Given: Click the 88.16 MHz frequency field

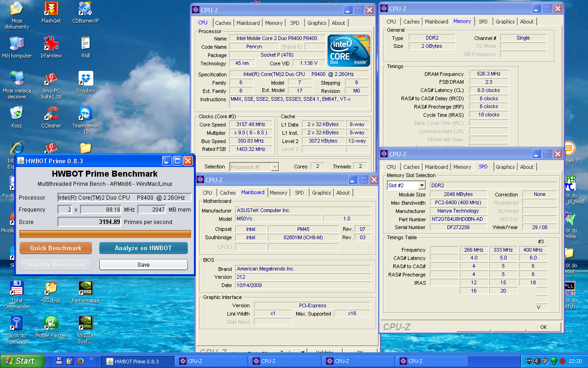Looking at the screenshot, I should [101, 209].
